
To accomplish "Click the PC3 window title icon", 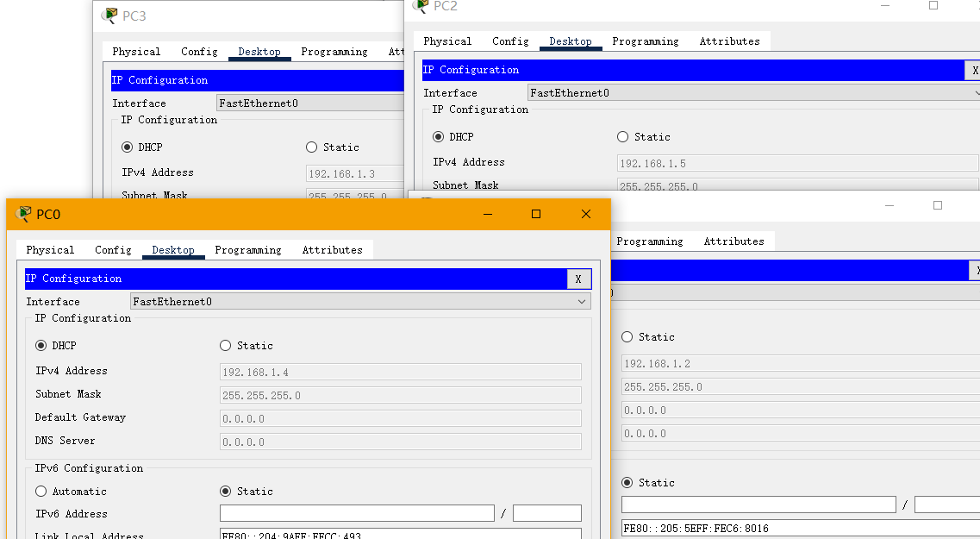I will tap(110, 16).
